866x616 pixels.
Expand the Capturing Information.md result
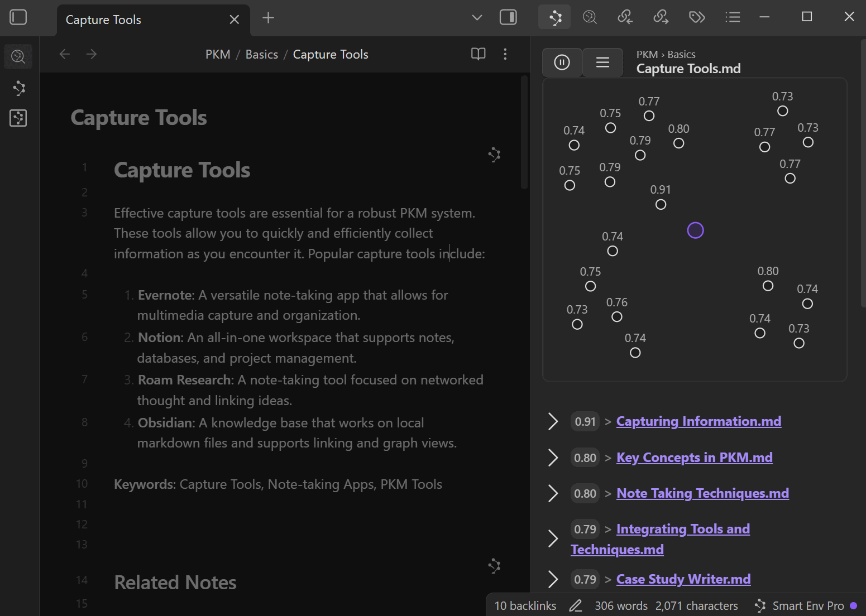(x=553, y=422)
